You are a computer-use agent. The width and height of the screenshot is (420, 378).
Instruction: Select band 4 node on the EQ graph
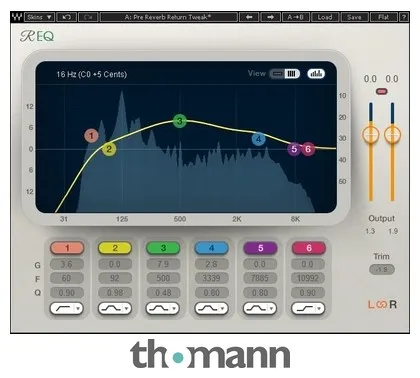(x=259, y=139)
